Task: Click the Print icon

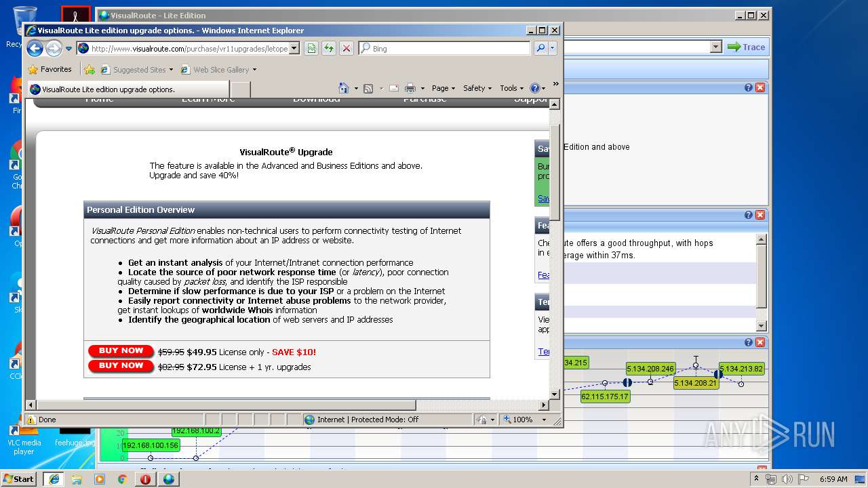Action: click(410, 88)
